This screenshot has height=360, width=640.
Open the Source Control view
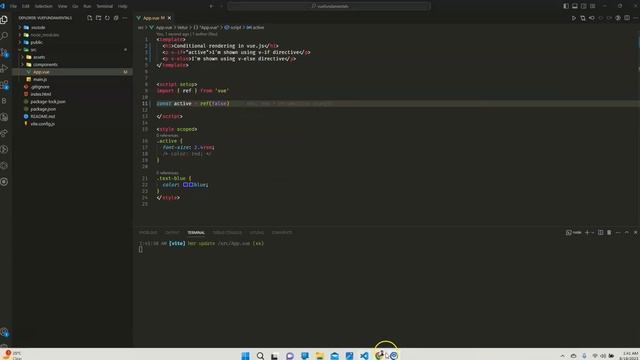(4, 52)
